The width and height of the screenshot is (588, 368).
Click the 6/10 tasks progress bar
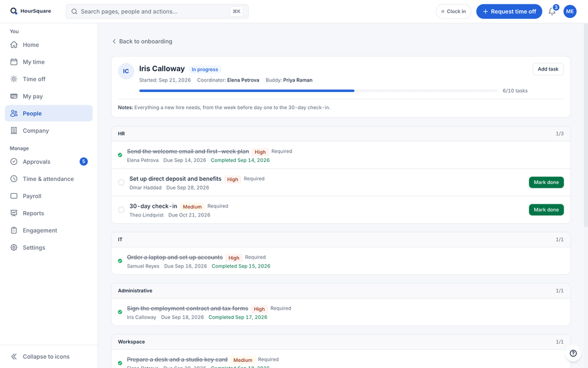(x=318, y=91)
